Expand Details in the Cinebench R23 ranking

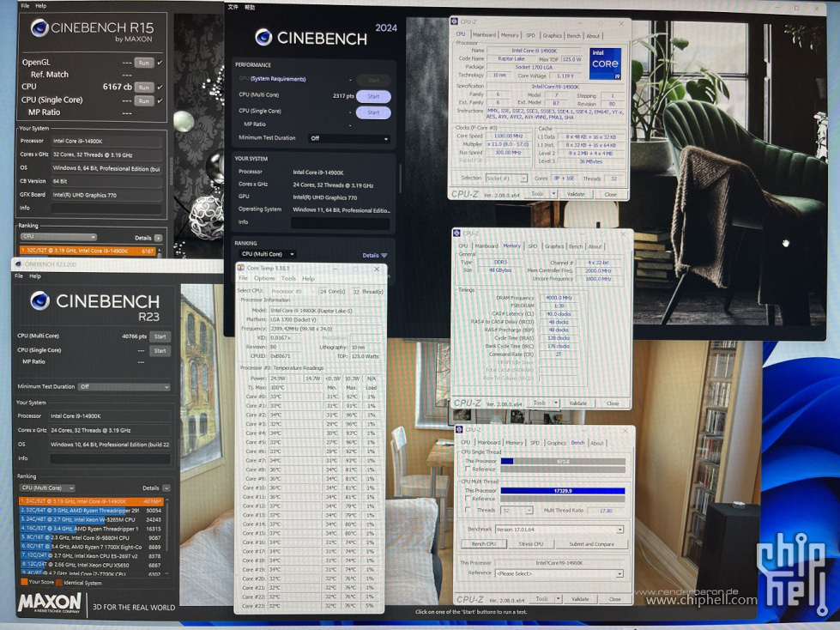click(x=166, y=488)
